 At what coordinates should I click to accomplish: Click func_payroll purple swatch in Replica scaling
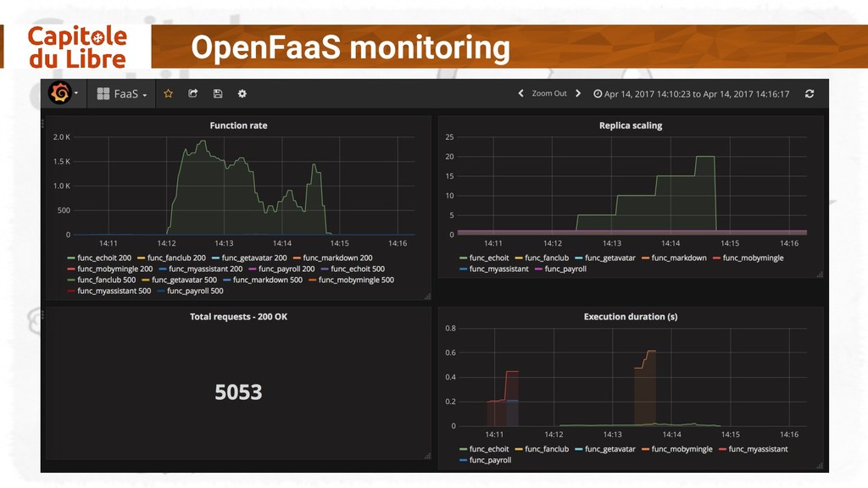click(538, 269)
